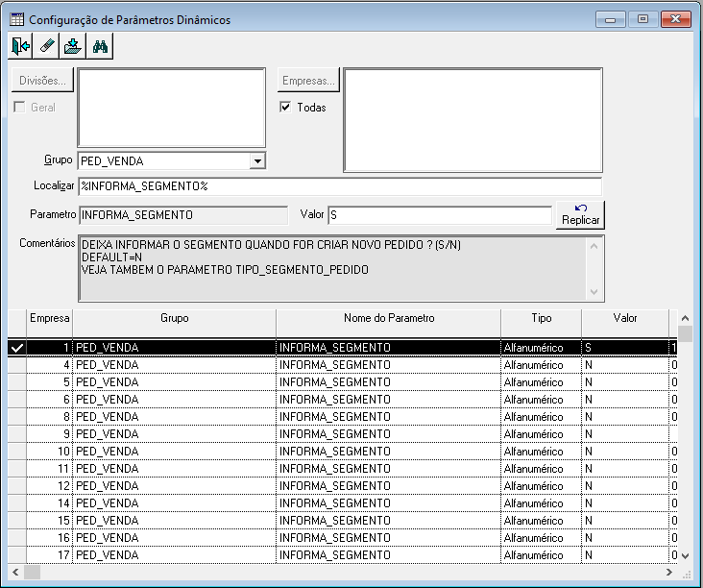Click the Localizar input field

340,186
